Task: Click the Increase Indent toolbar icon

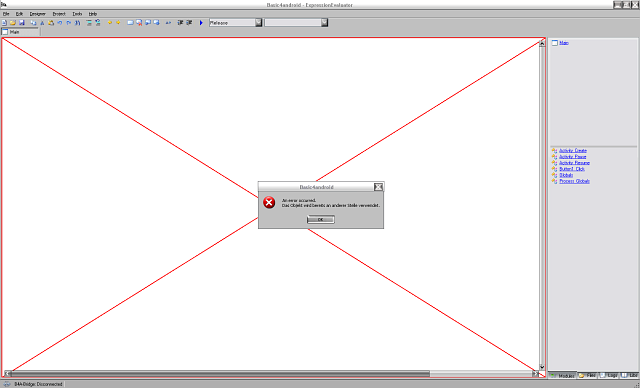Action: pos(189,23)
